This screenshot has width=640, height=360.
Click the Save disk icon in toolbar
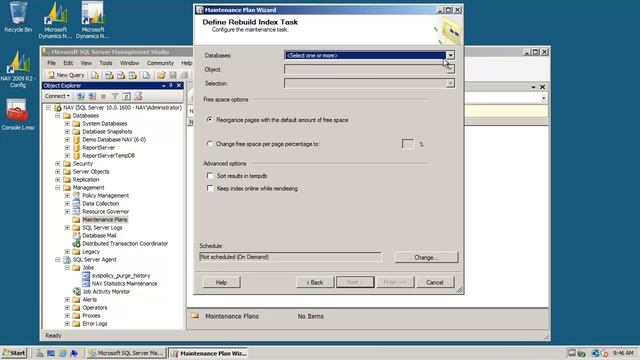tap(173, 75)
